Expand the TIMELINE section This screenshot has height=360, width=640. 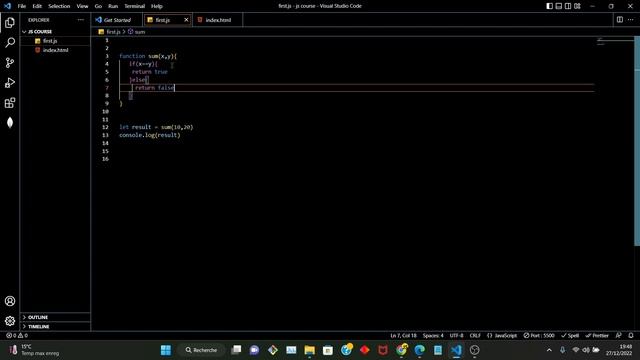pyautogui.click(x=55, y=327)
